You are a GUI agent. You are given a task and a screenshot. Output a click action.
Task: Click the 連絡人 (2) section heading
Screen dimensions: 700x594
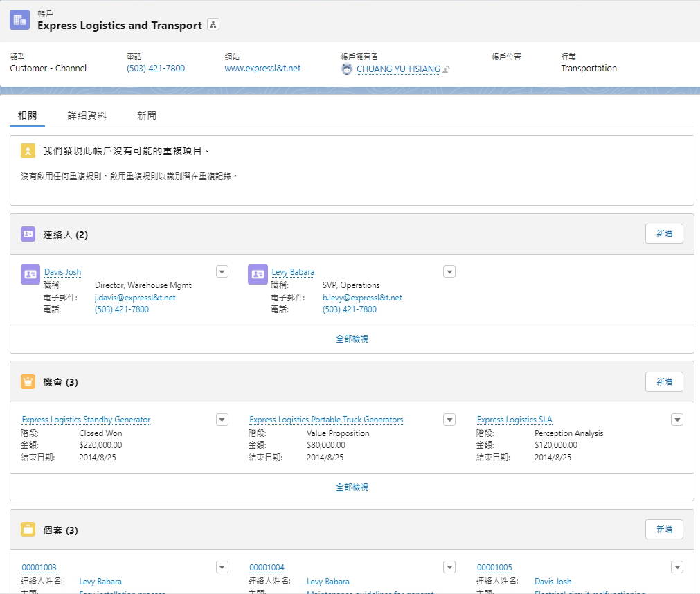click(66, 235)
